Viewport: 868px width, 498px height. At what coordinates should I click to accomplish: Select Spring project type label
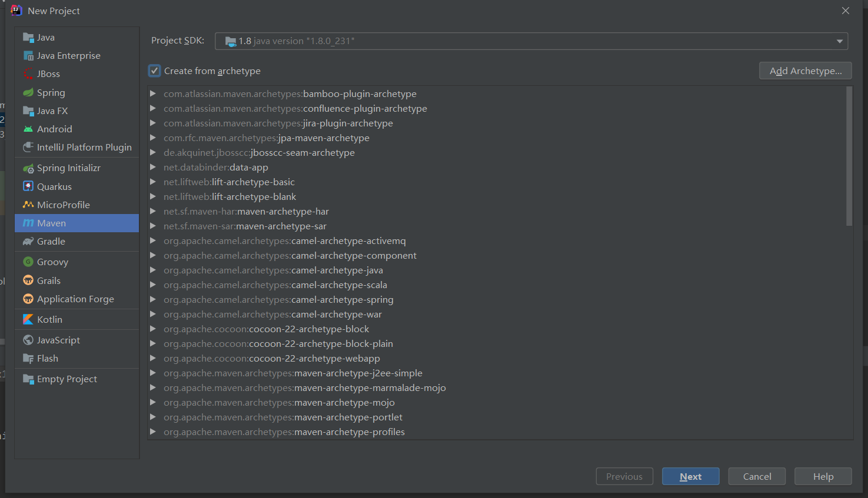point(51,93)
